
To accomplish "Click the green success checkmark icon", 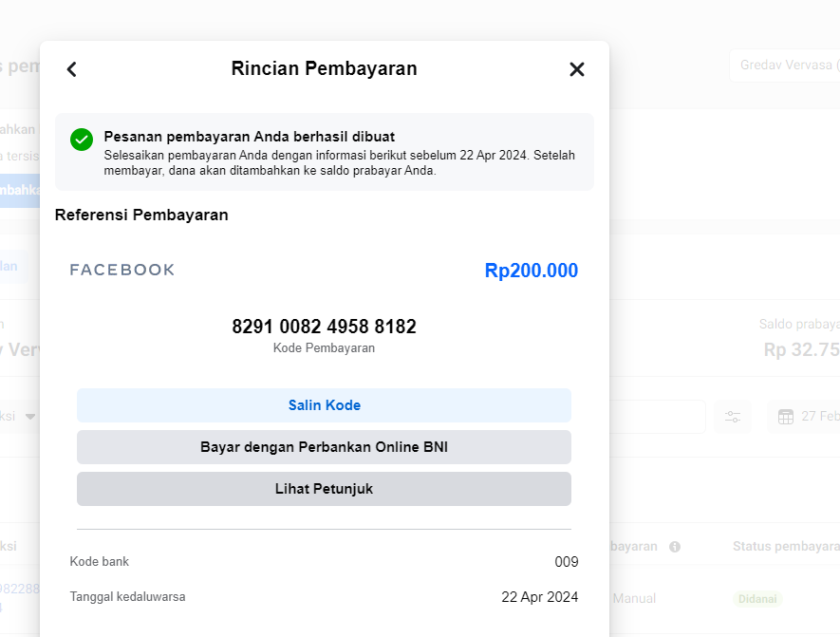I will click(82, 140).
